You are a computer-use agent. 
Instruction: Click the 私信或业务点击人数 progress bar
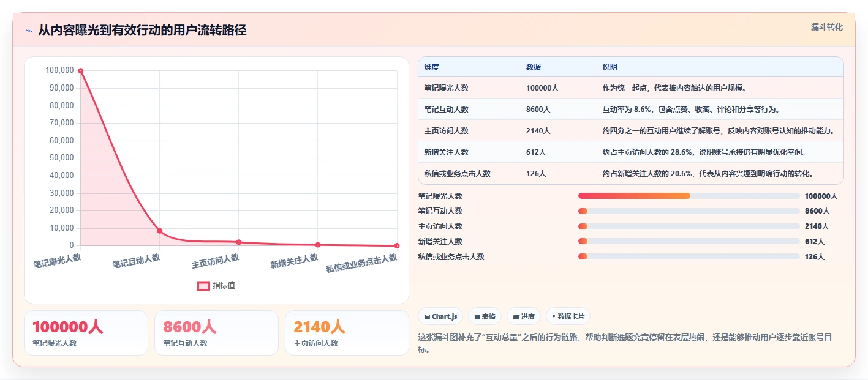click(x=689, y=257)
